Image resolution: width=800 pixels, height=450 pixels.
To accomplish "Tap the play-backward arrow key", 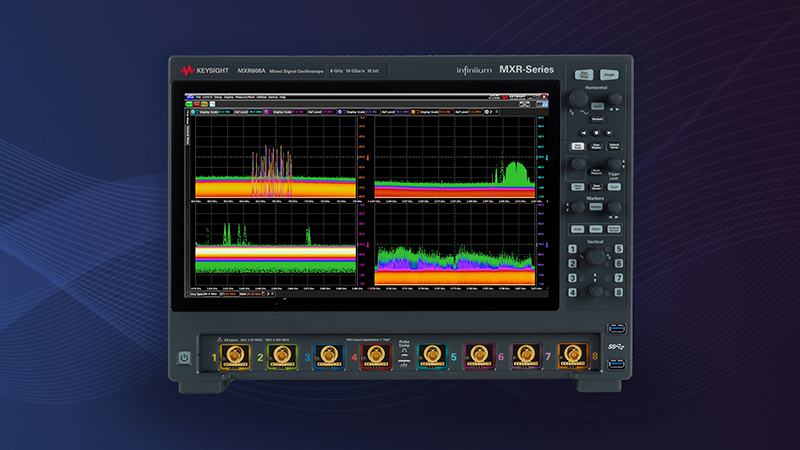I will coord(584,133).
